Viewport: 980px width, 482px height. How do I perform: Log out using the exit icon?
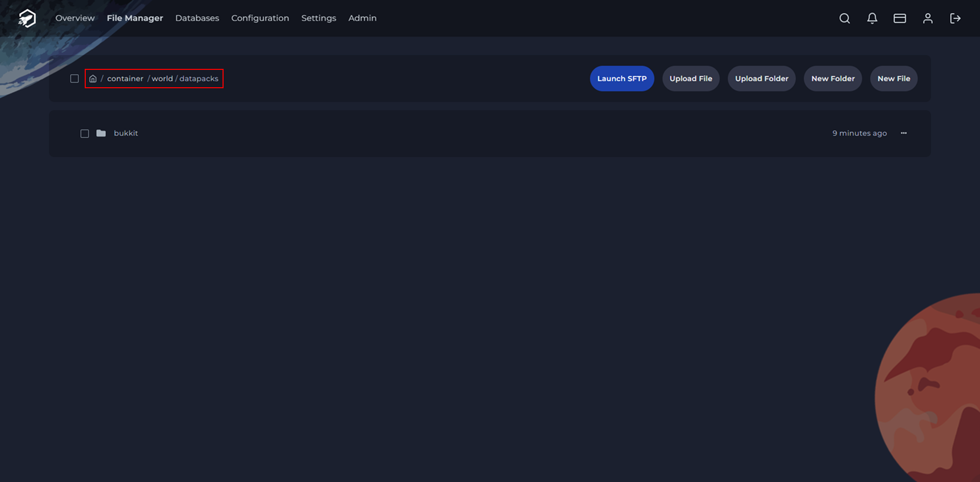(955, 18)
